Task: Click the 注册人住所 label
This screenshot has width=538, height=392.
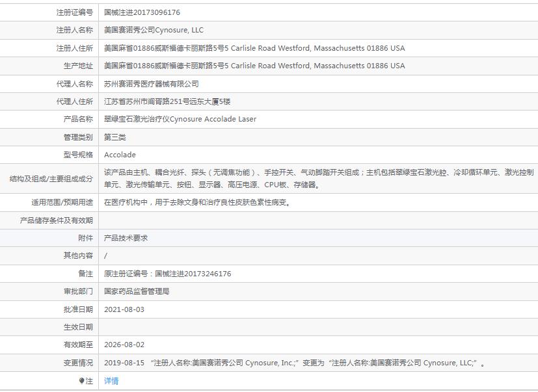Action: pos(74,48)
